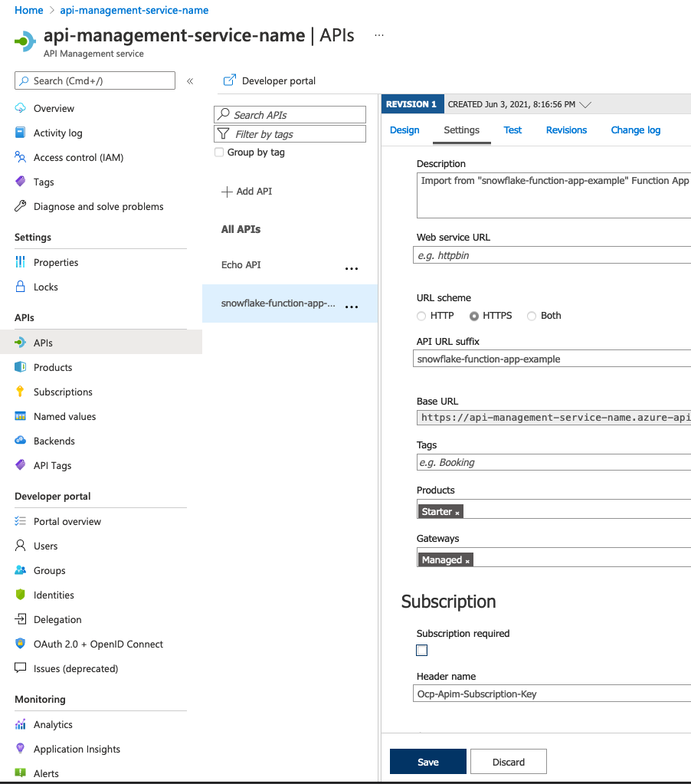Open the Echo API ellipsis menu
691x784 pixels.
point(352,269)
